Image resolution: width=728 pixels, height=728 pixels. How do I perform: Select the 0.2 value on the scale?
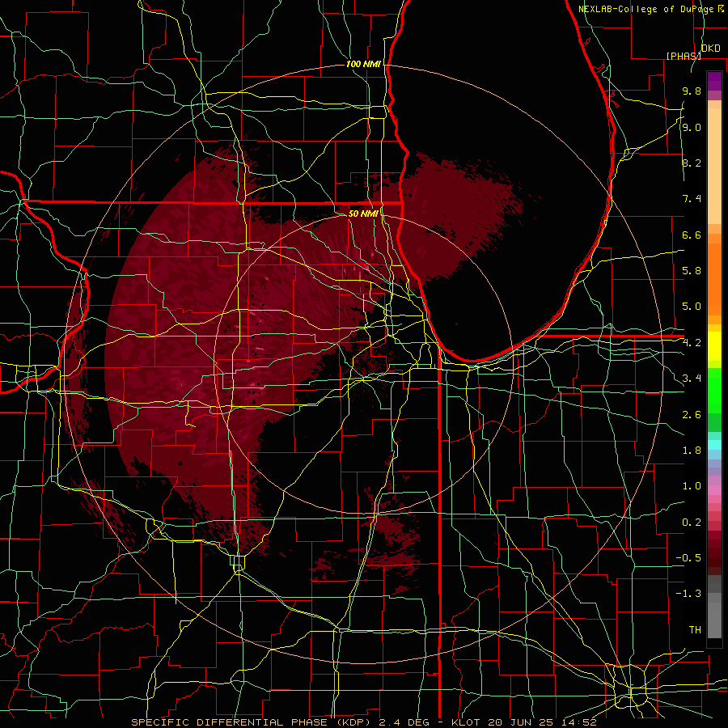[692, 523]
